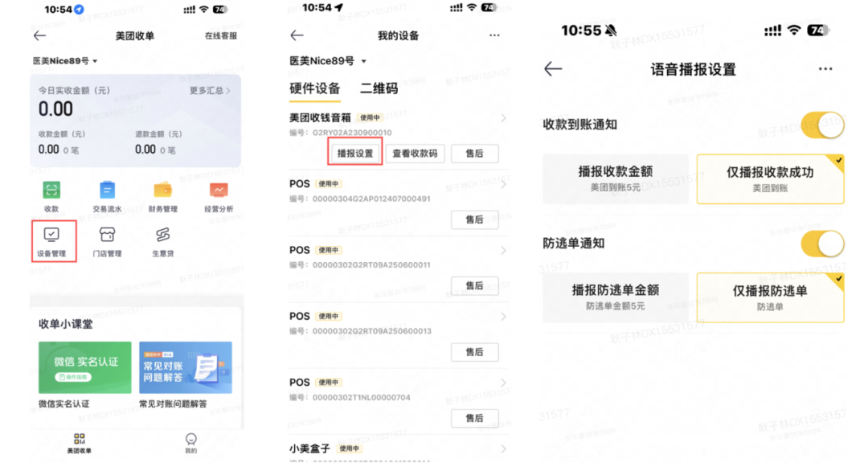Tap the Wi-Fi icon on 语音播报设置 screen

coord(794,31)
